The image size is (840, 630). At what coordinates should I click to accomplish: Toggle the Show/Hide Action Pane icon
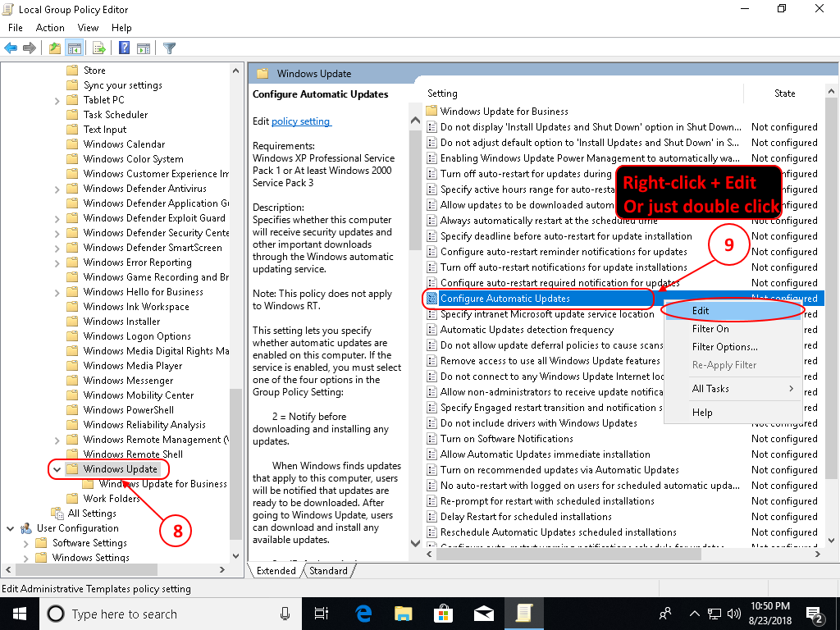[x=144, y=48]
